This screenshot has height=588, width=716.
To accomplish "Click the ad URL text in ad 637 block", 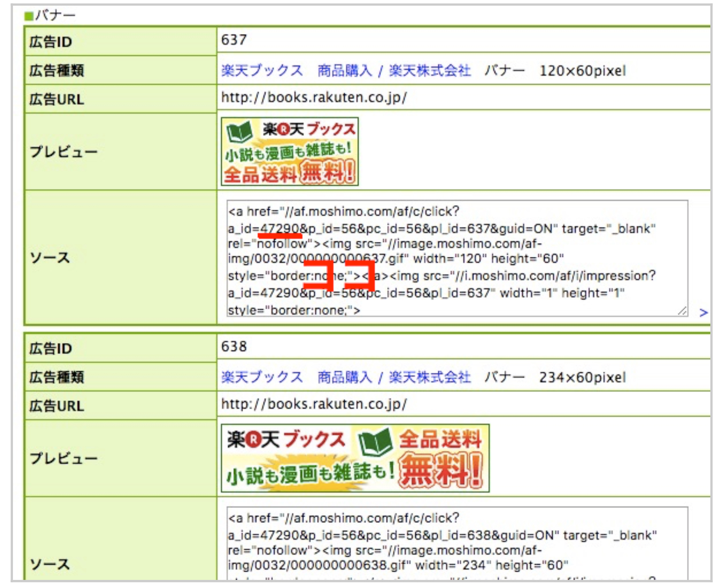I will tap(314, 98).
